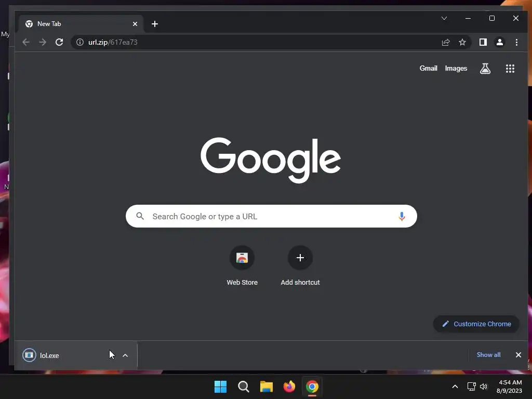Open a new browser tab
Screen dimensions: 532x399
tap(155, 24)
